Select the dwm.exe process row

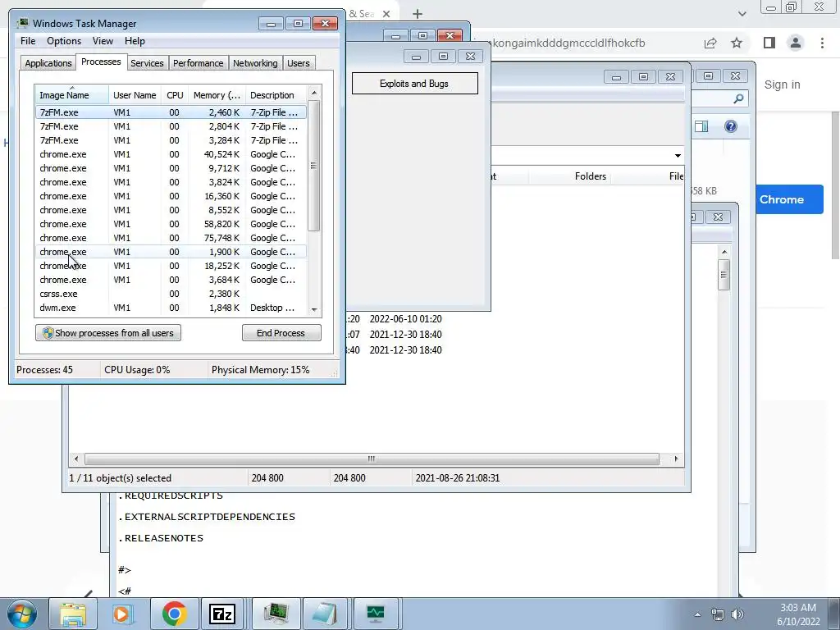pos(171,308)
